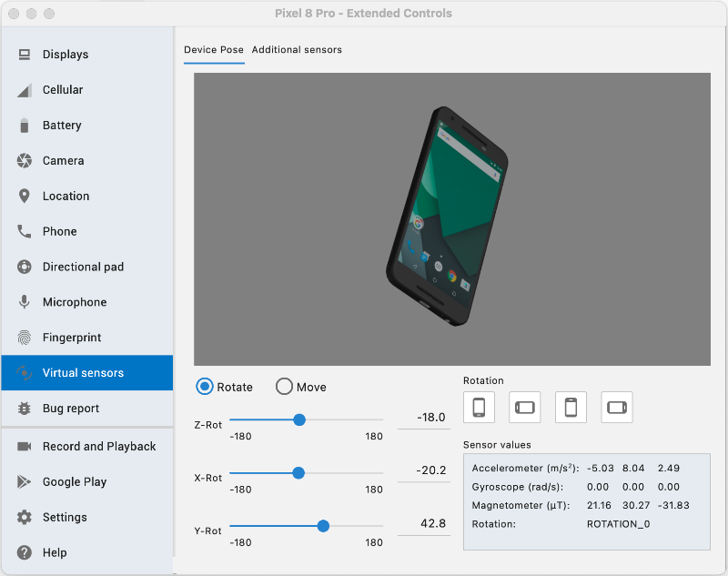This screenshot has height=576, width=728.
Task: Click the X-Rot slider handle
Action: pos(298,473)
